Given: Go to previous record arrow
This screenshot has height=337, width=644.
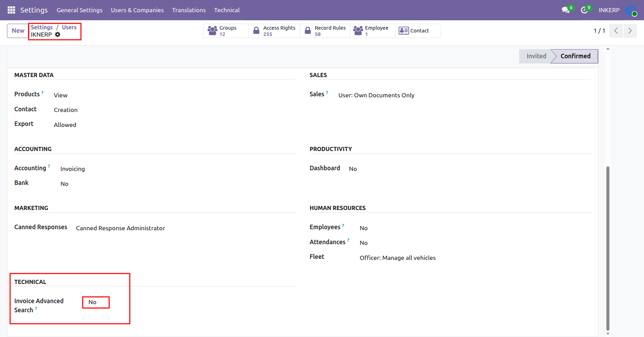Looking at the screenshot, I should point(616,31).
